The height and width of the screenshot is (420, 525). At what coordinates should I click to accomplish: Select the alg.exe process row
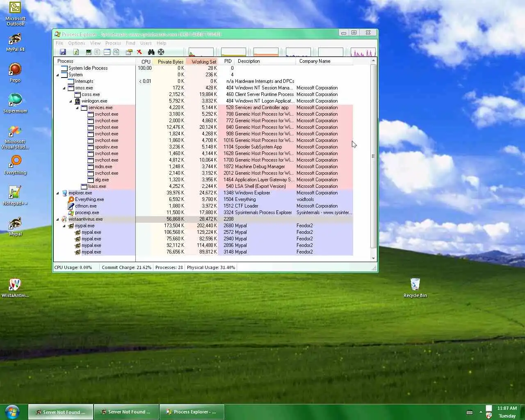[x=203, y=180]
